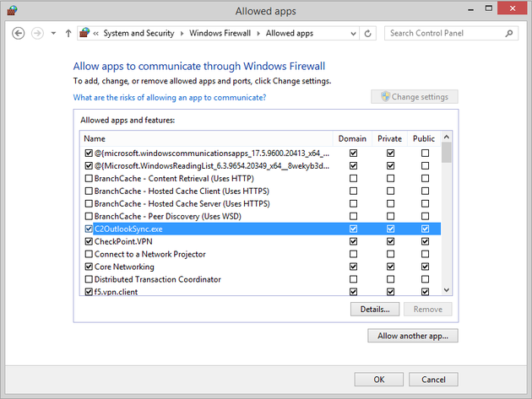Click the Cancel button
The height and width of the screenshot is (399, 532).
coord(433,380)
